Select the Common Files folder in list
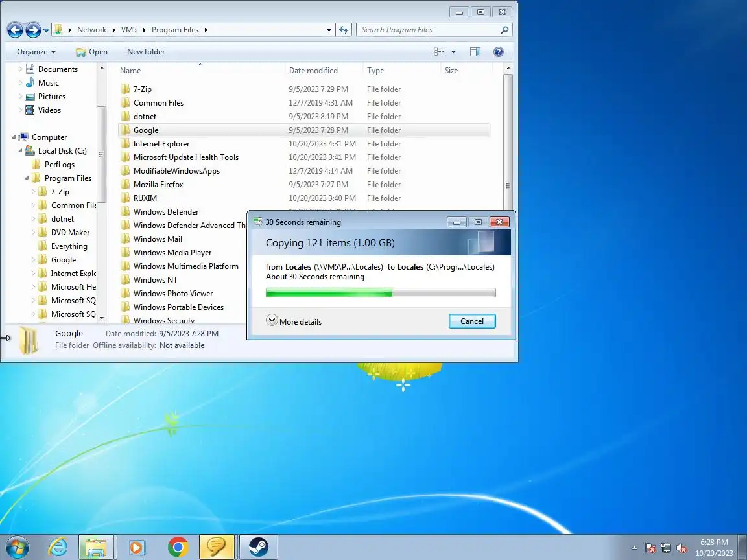The width and height of the screenshot is (747, 560). (158, 103)
